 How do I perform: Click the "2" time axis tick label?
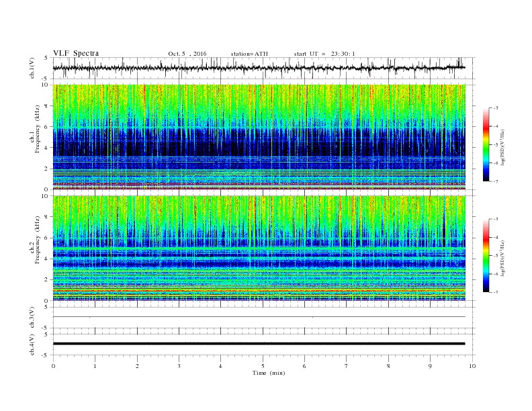pos(137,366)
